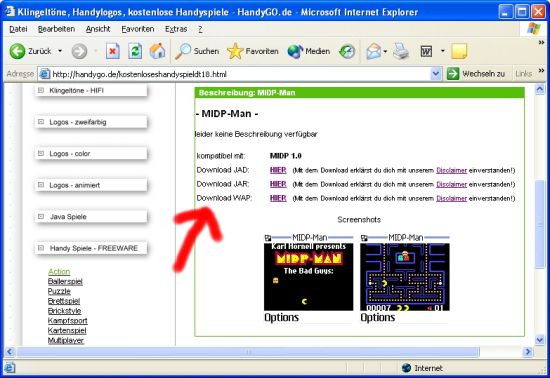
Task: Open the Ansicht menu
Action: 98,29
